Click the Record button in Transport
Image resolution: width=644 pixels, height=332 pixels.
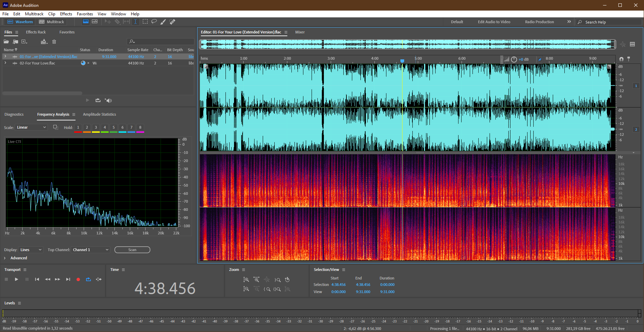tap(78, 279)
